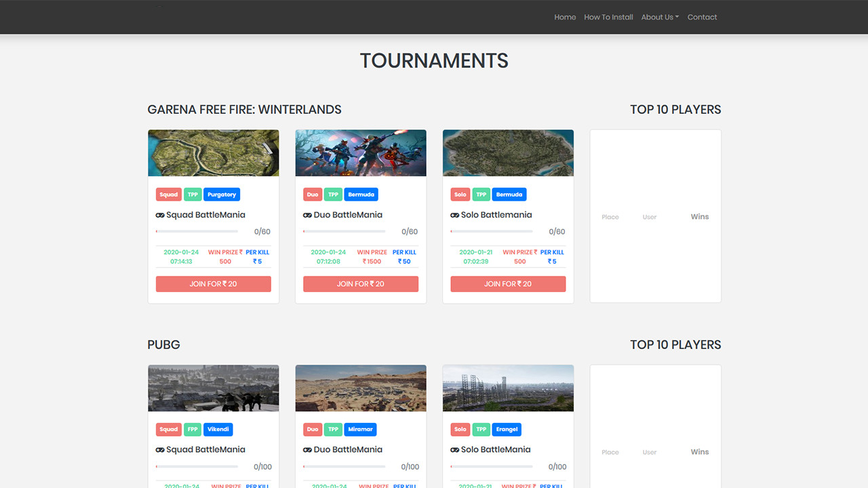Click the PUBG Duo BattleMania title
Viewport: 868px width, 488px height.
(x=348, y=450)
